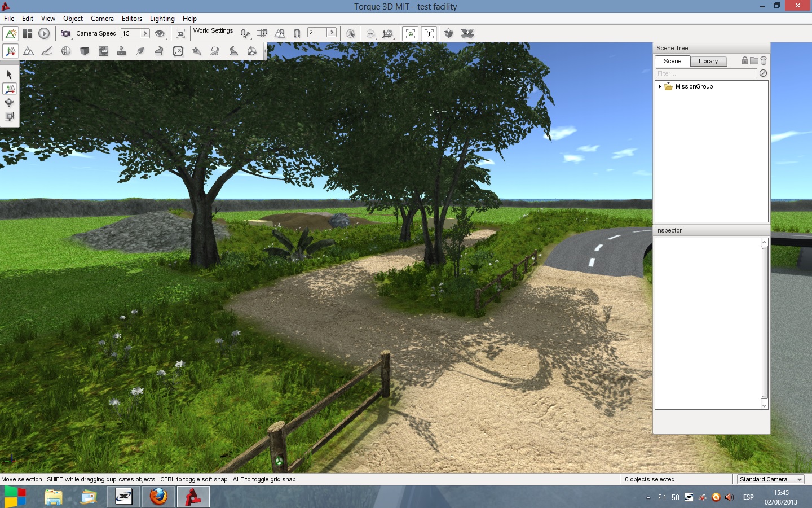The image size is (812, 508).
Task: Open the Particle Editor star icon
Action: (196, 51)
